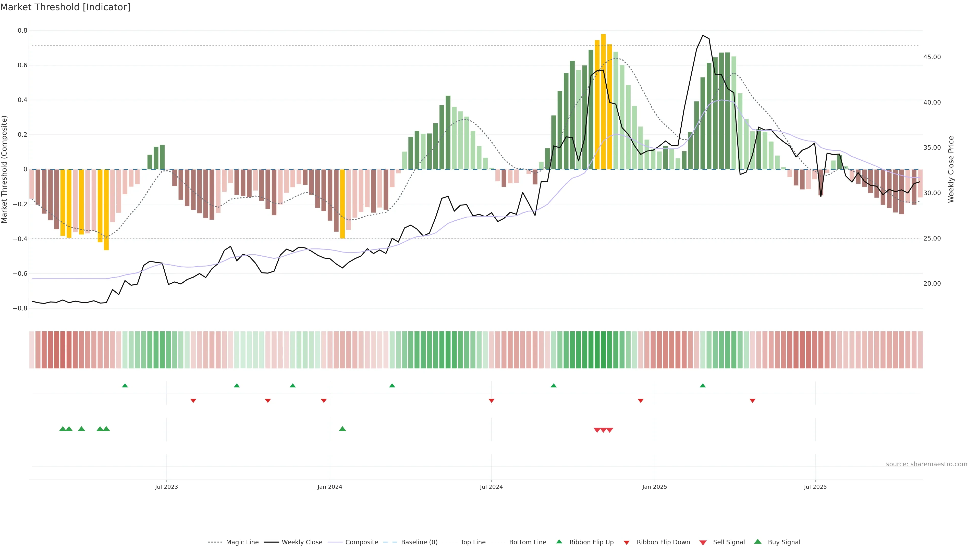
Task: Click the Sell Signal legend icon
Action: tap(703, 542)
